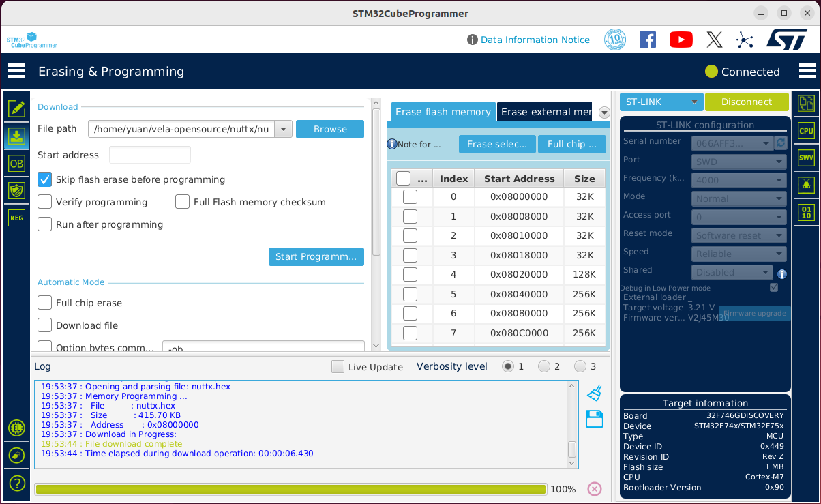The image size is (821, 504).
Task: Expand the file path dropdown arrow
Action: (x=284, y=129)
